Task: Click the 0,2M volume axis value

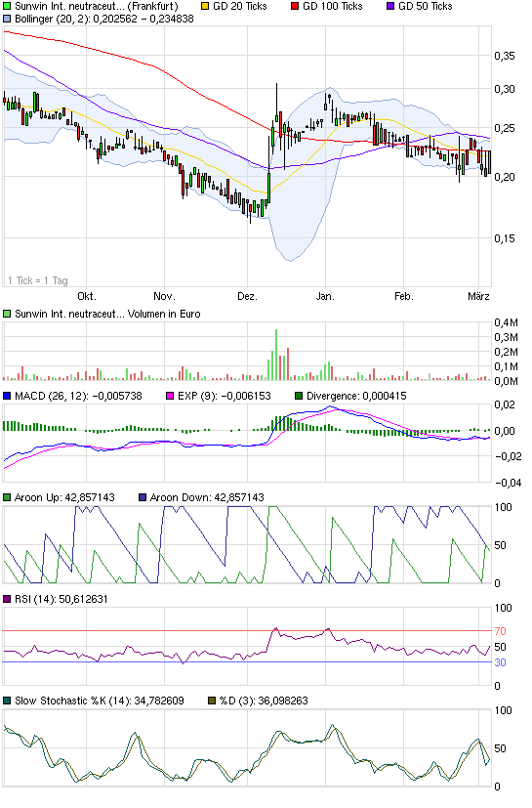Action: (x=507, y=352)
